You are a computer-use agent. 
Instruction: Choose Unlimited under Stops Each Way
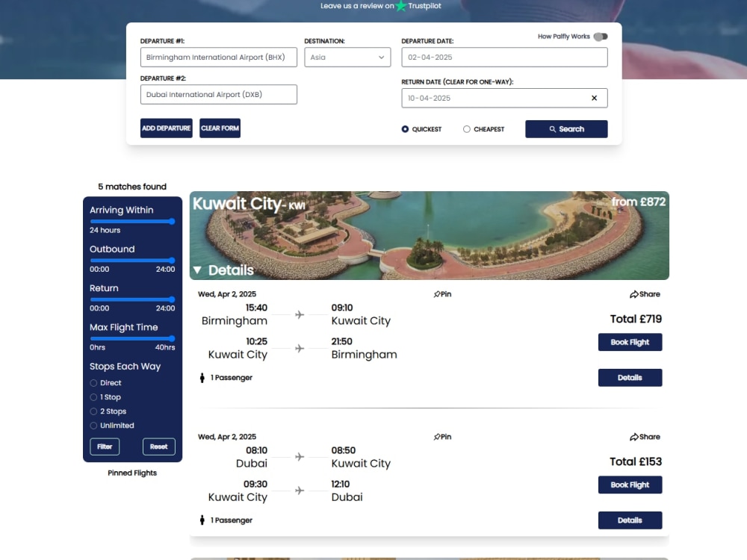pyautogui.click(x=93, y=426)
